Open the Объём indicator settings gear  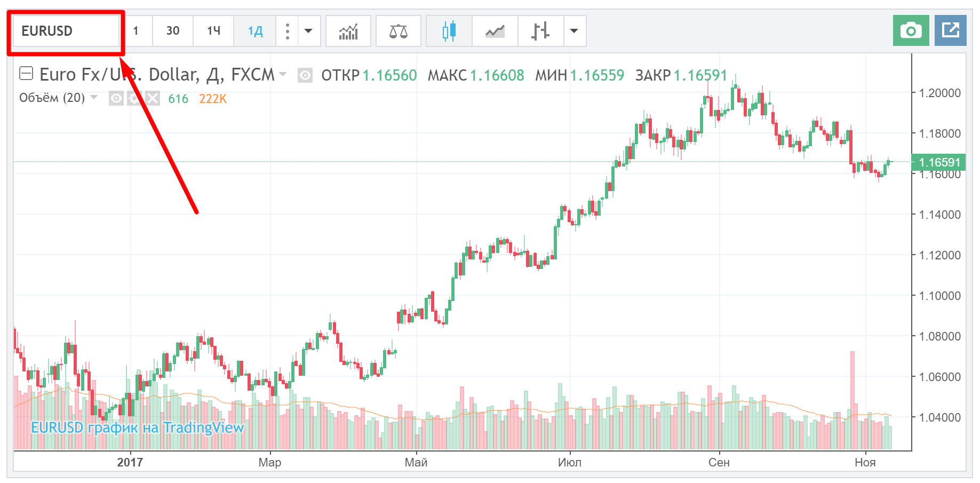(134, 99)
